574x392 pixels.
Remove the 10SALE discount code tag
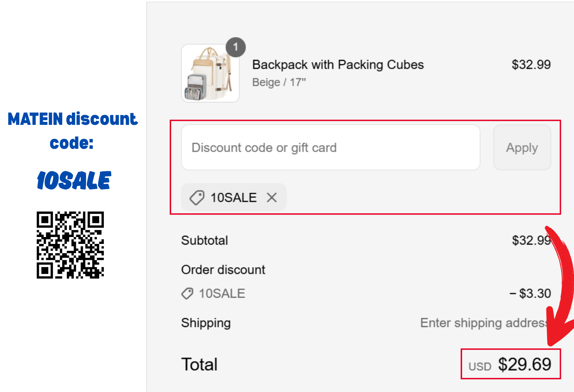click(272, 197)
